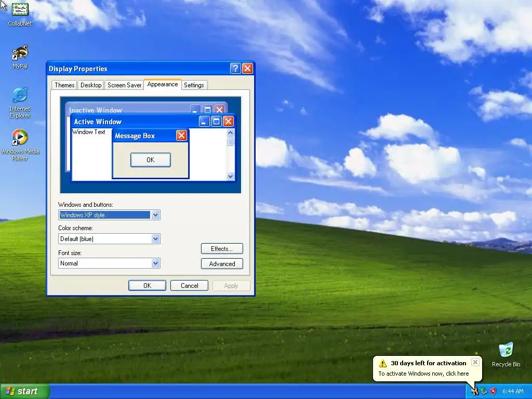This screenshot has height=399, width=532.
Task: Open the Effects... dialog button
Action: click(x=222, y=249)
